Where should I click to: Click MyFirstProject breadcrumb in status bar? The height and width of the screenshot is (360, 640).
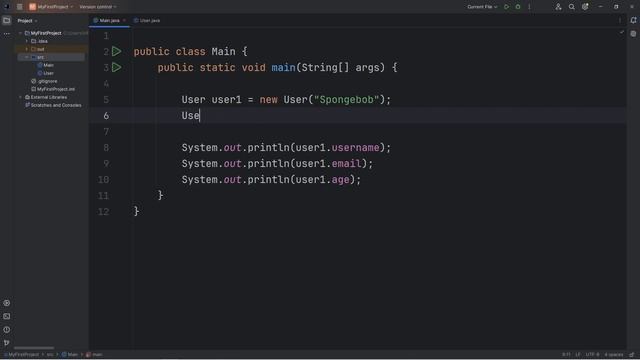point(22,355)
